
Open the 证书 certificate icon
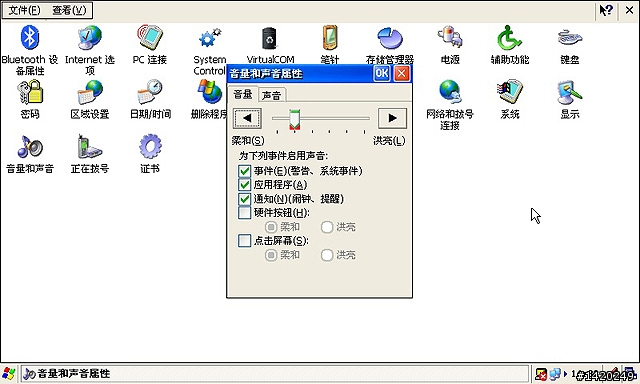pyautogui.click(x=149, y=147)
